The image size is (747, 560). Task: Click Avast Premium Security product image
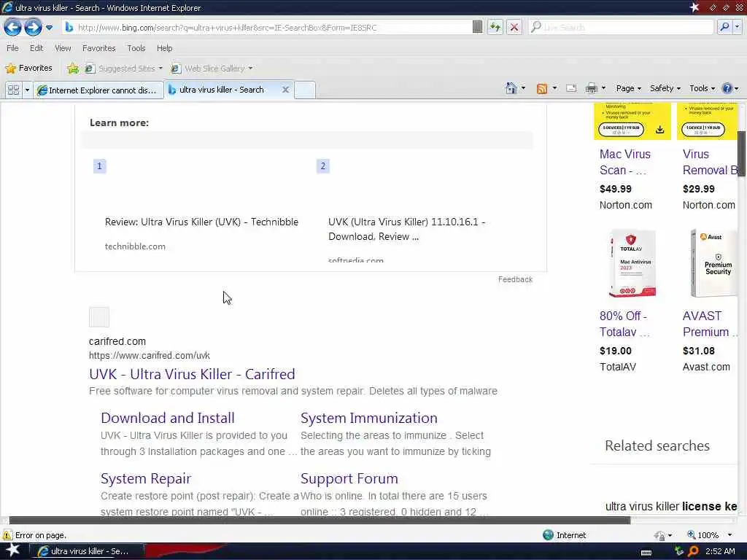coord(713,263)
